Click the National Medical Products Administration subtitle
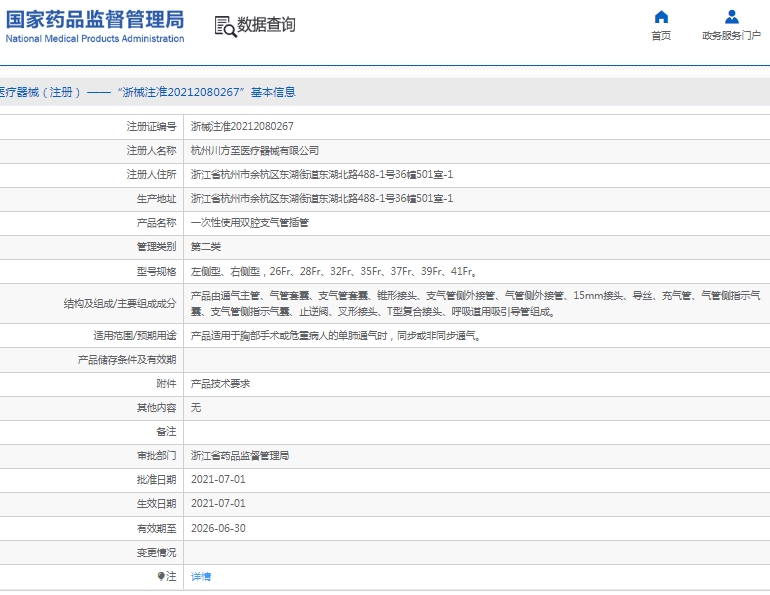Image resolution: width=770 pixels, height=595 pixels. click(x=95, y=38)
